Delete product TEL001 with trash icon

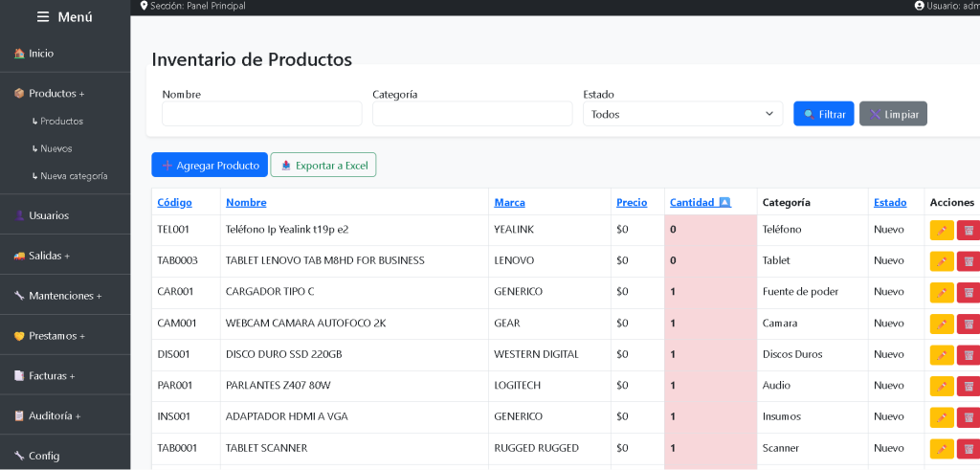click(969, 230)
